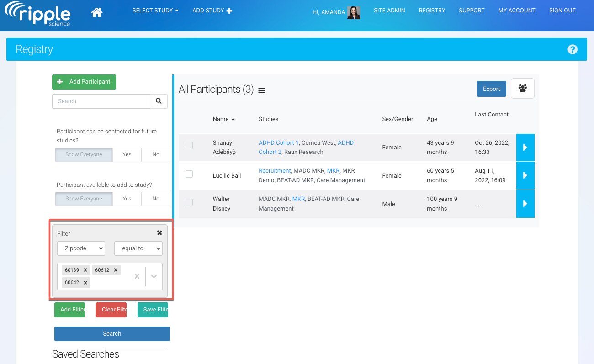Choose Yes for future studies contact
594x364 pixels.
click(127, 154)
